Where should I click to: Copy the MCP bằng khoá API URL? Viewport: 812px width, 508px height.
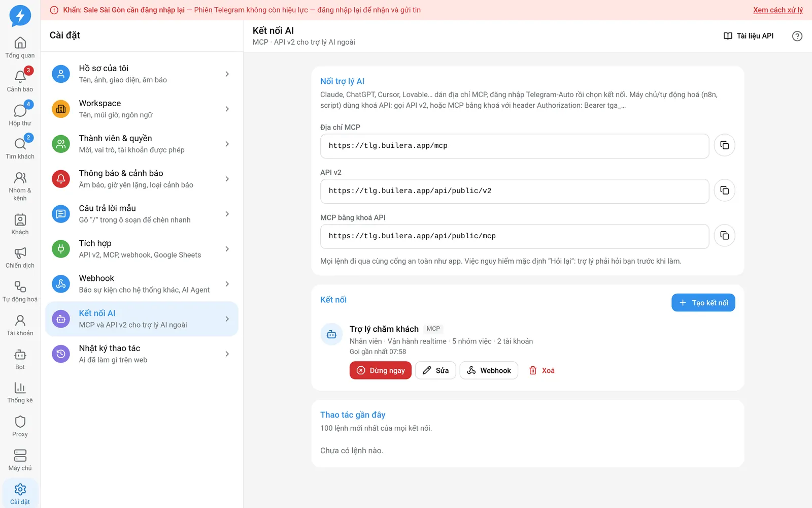click(x=724, y=236)
